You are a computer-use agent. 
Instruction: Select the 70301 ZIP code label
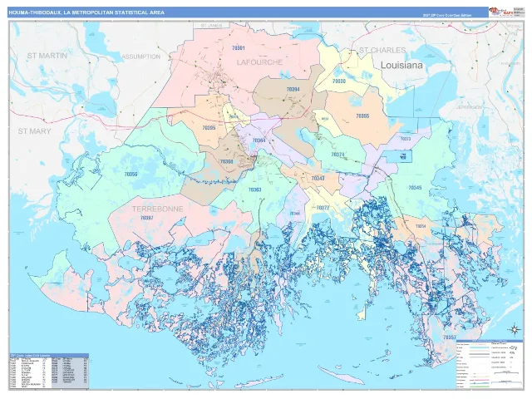pos(239,48)
